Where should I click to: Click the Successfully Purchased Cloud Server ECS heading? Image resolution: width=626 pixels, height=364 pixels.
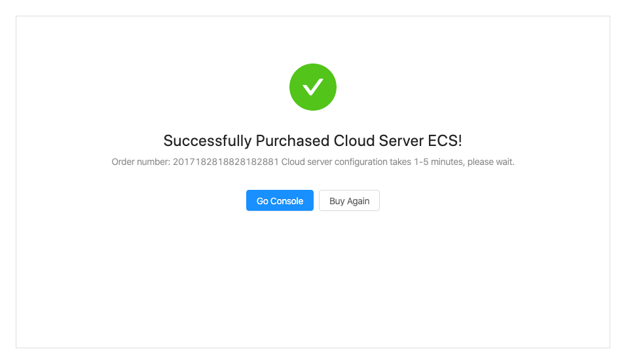[x=312, y=141]
